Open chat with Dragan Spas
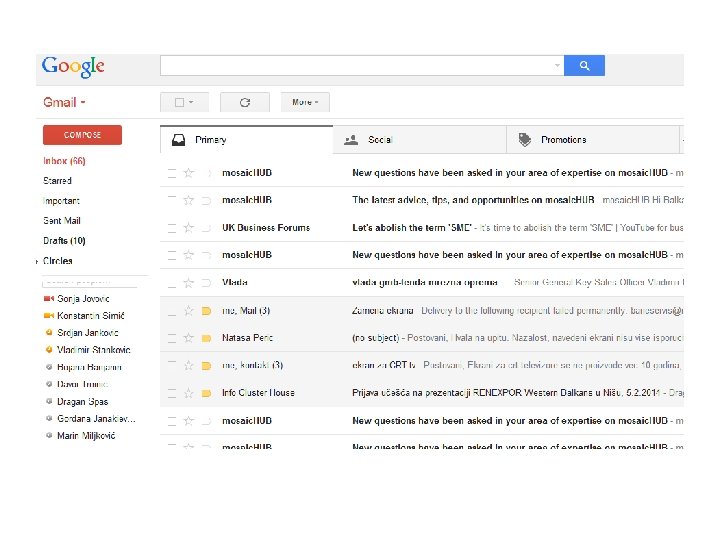The height and width of the screenshot is (540, 720). (83, 401)
